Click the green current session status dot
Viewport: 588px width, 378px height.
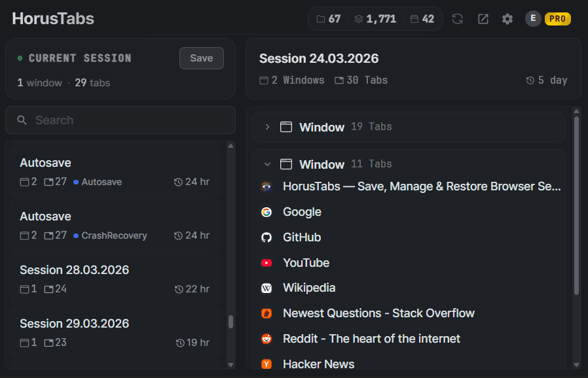tap(20, 58)
